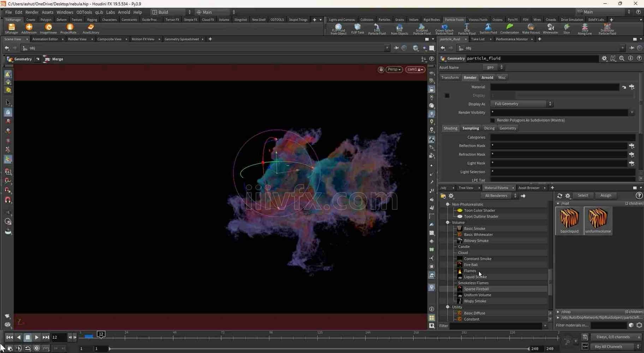The height and width of the screenshot is (353, 644).
Task: Select the Emit Particle Fluid tool
Action: click(377, 29)
